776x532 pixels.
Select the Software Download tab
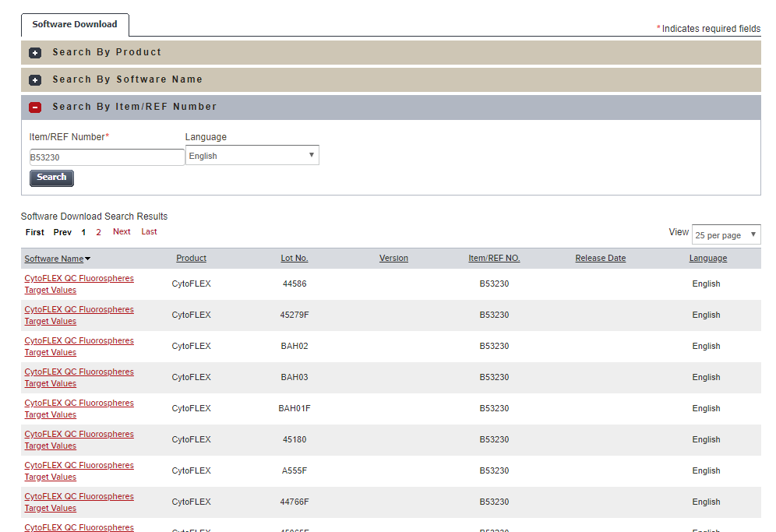[x=75, y=24]
